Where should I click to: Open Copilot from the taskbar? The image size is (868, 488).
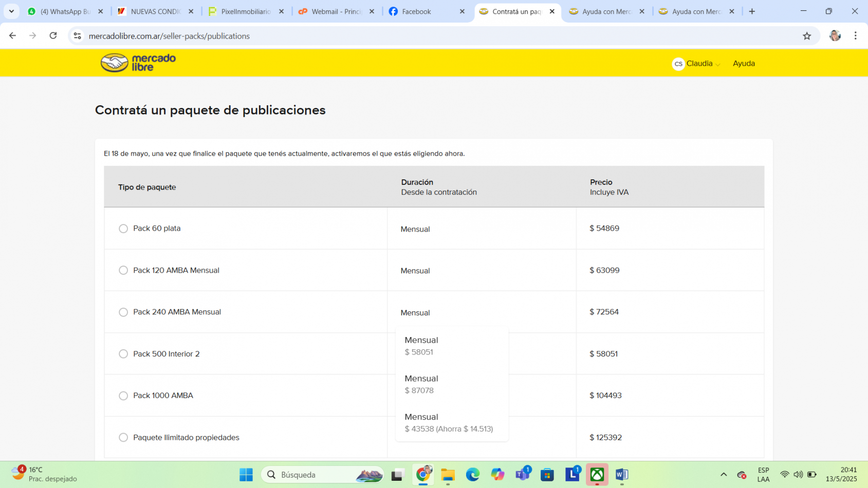coord(497,475)
